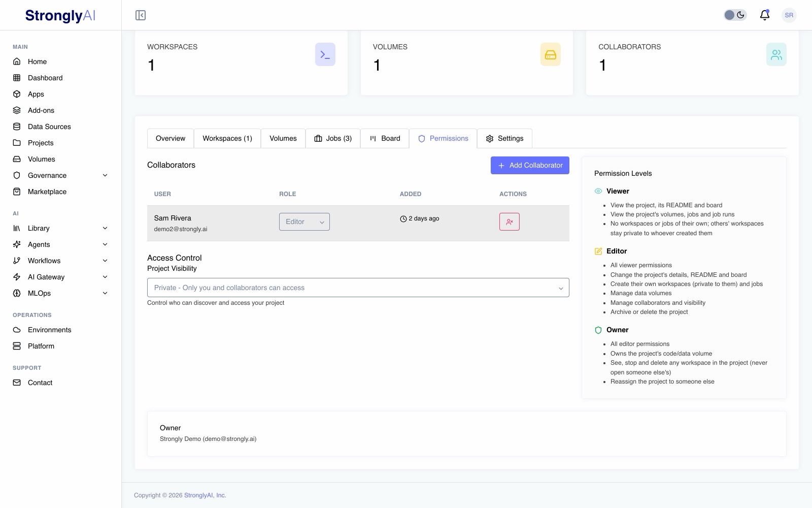Viewport: 812px width, 508px height.
Task: Click the Agents sparkle icon
Action: point(17,244)
